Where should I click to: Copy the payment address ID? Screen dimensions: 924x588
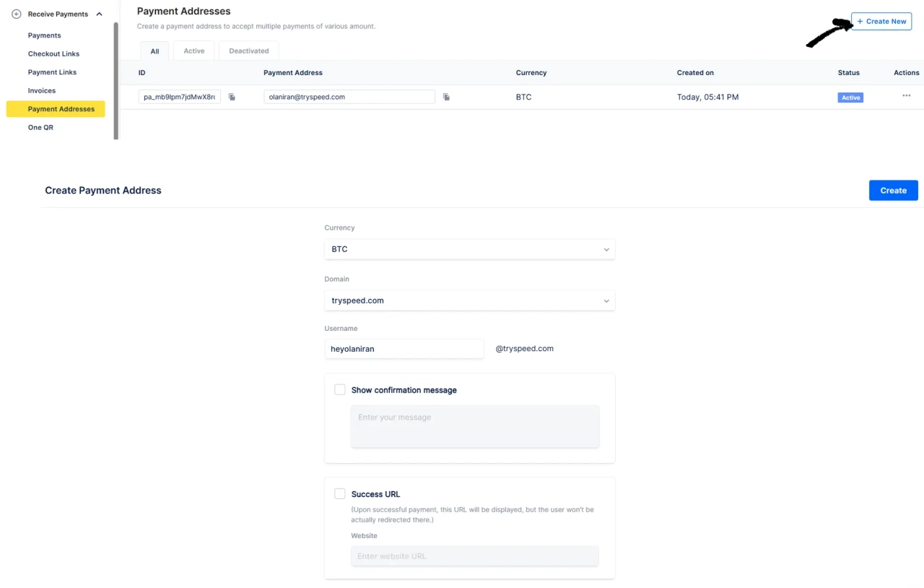click(232, 97)
